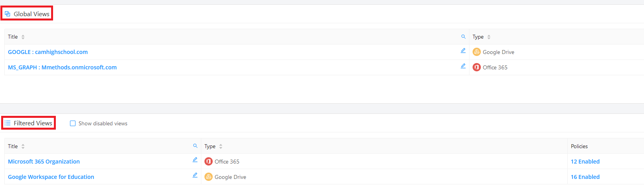Screen dimensions: 644x186
Task: Search Global Views titles with magnifier icon
Action: click(x=463, y=37)
